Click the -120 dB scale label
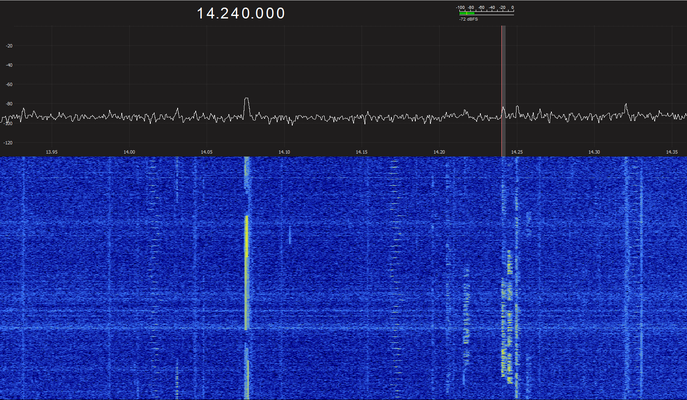The height and width of the screenshot is (400, 687). (9, 143)
